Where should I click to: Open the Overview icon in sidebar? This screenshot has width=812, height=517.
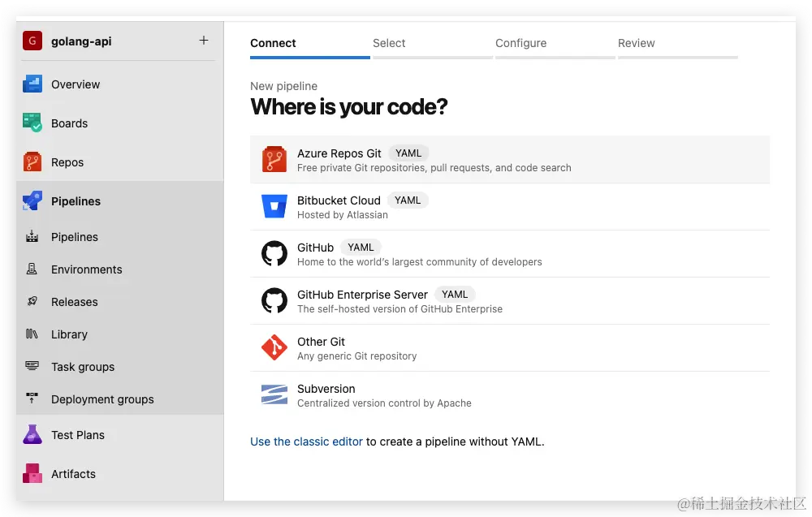pos(32,84)
